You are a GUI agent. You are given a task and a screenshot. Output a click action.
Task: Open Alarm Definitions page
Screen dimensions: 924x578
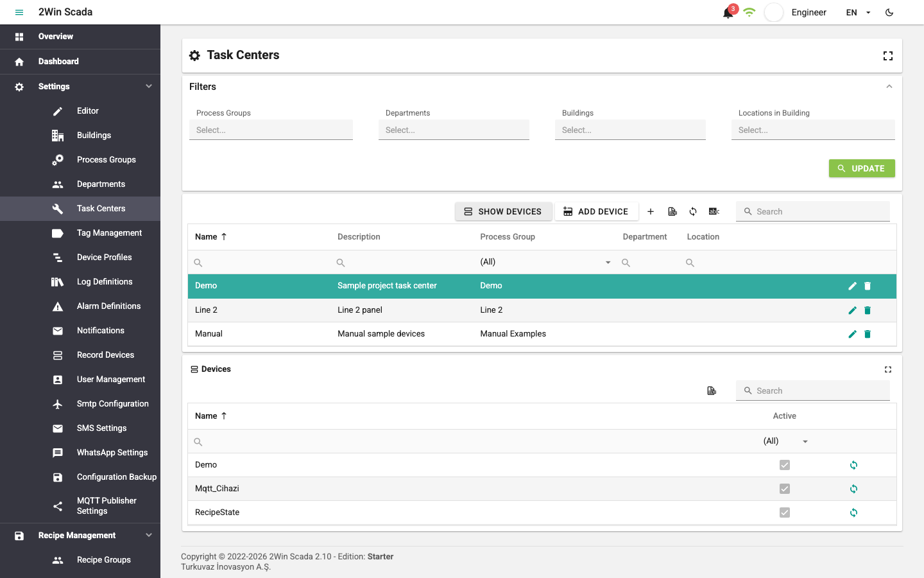tap(80, 306)
